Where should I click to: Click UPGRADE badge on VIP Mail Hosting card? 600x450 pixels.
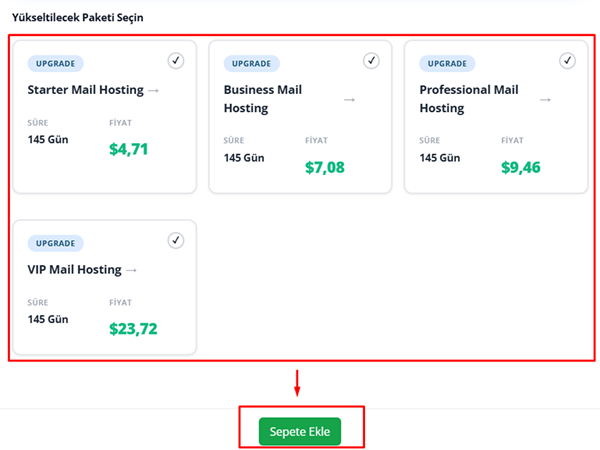(x=55, y=243)
